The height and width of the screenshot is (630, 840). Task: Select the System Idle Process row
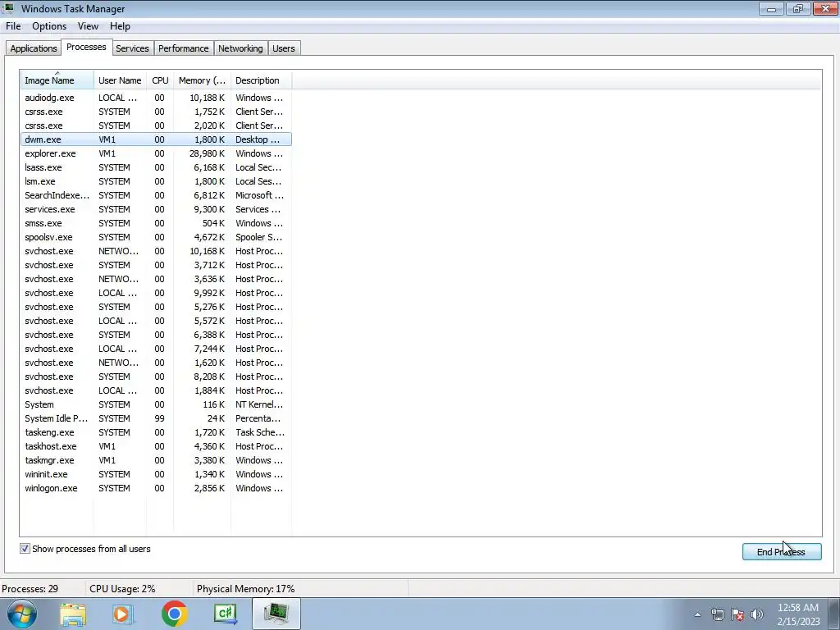coord(156,418)
